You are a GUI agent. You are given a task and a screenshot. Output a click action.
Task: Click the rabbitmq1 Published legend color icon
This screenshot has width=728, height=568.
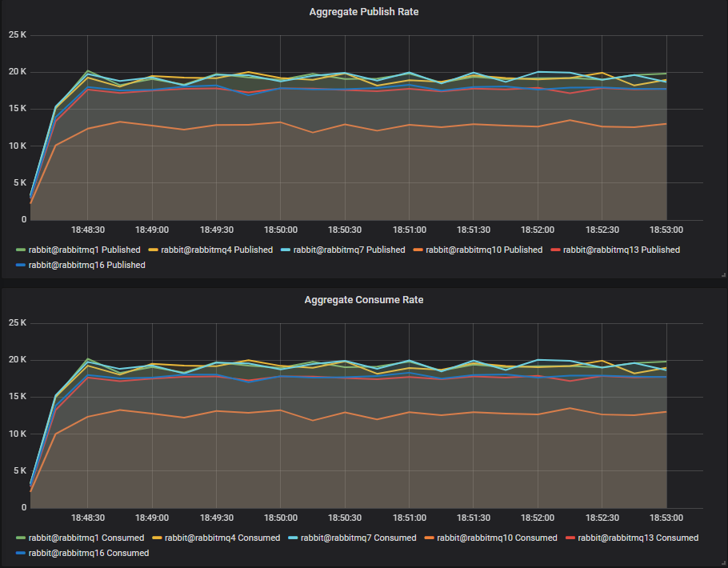[x=20, y=250]
